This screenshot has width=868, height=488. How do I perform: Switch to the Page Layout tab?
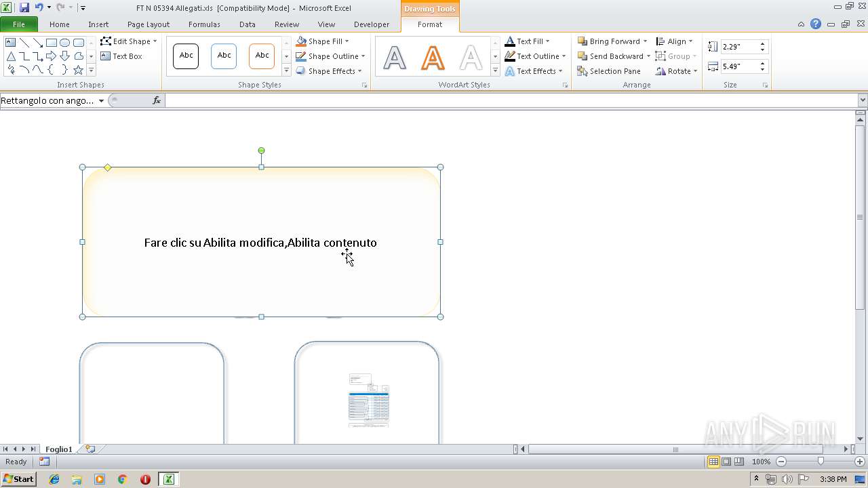(x=149, y=24)
